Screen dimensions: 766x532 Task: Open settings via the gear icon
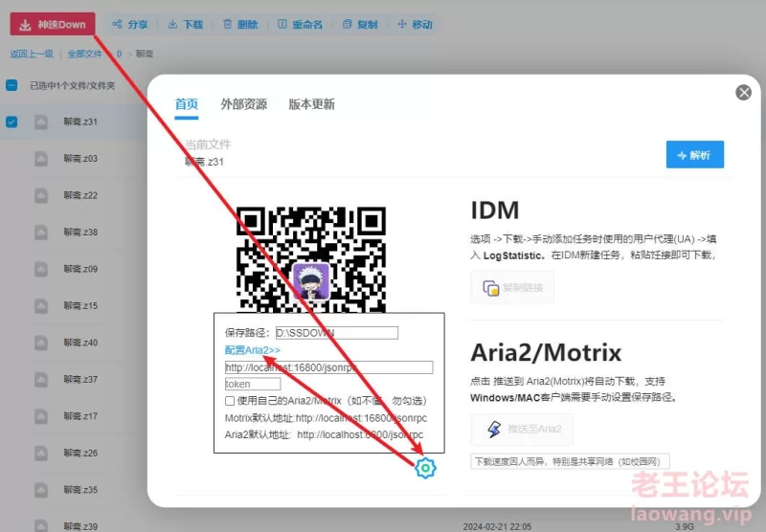point(425,468)
